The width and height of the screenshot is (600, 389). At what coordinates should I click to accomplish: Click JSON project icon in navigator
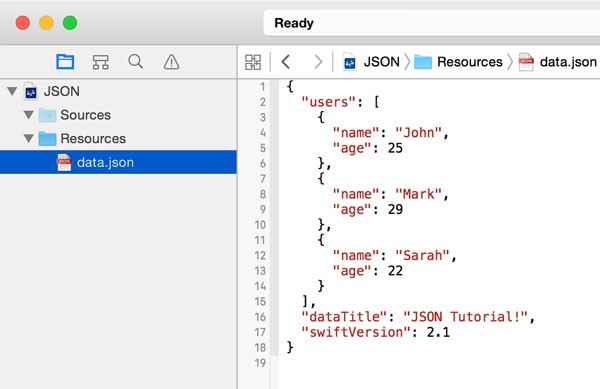click(x=31, y=91)
